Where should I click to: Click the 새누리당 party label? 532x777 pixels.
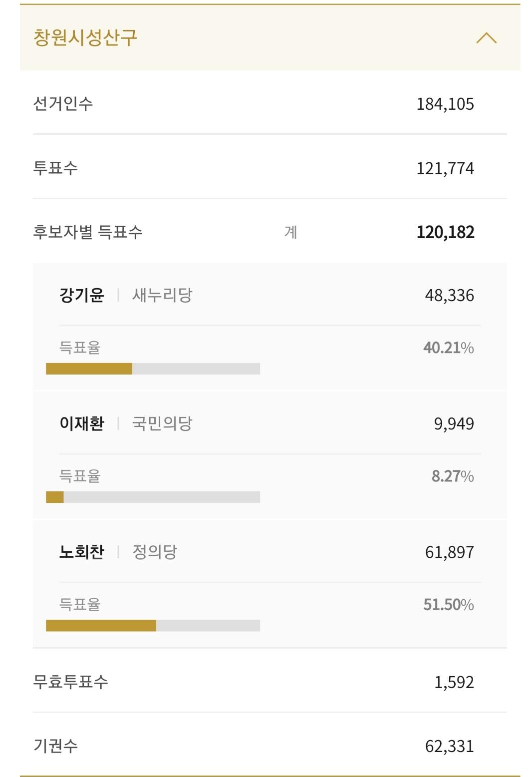162,295
